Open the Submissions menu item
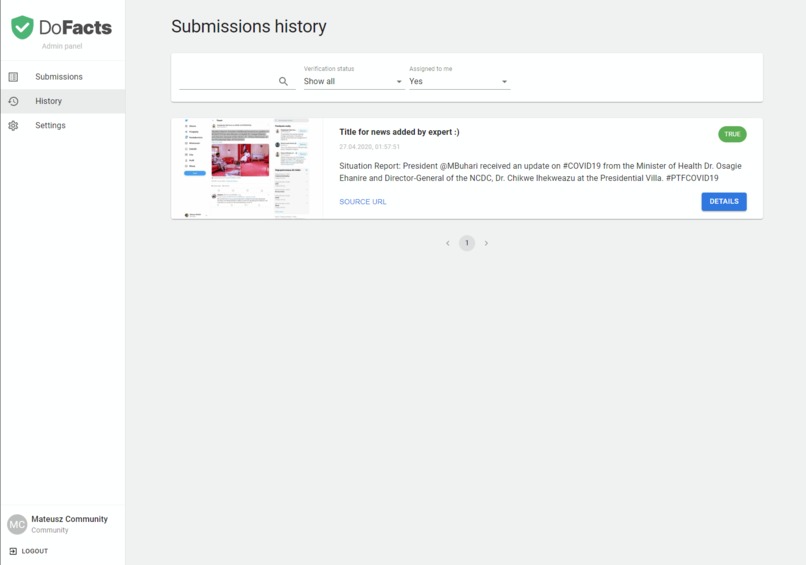Viewport: 806px width, 565px height. click(x=63, y=77)
